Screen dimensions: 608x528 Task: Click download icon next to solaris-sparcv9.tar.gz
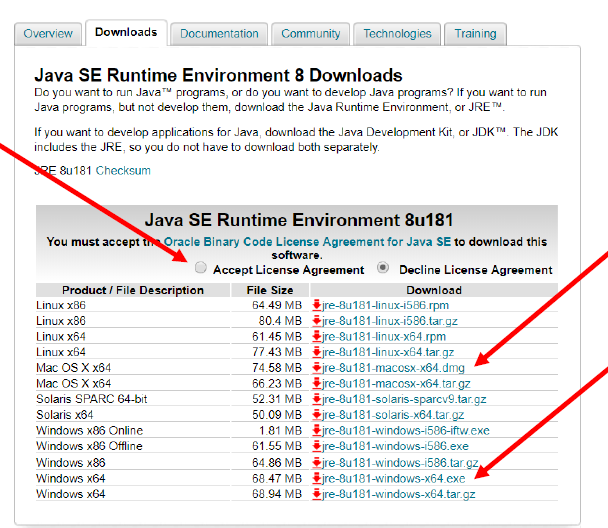click(317, 399)
